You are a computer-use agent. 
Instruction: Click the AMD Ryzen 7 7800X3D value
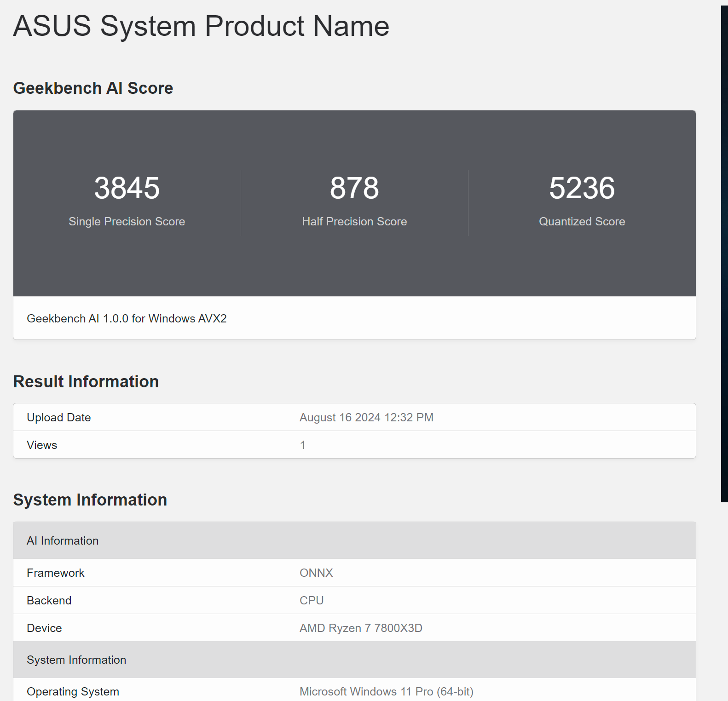click(x=361, y=628)
